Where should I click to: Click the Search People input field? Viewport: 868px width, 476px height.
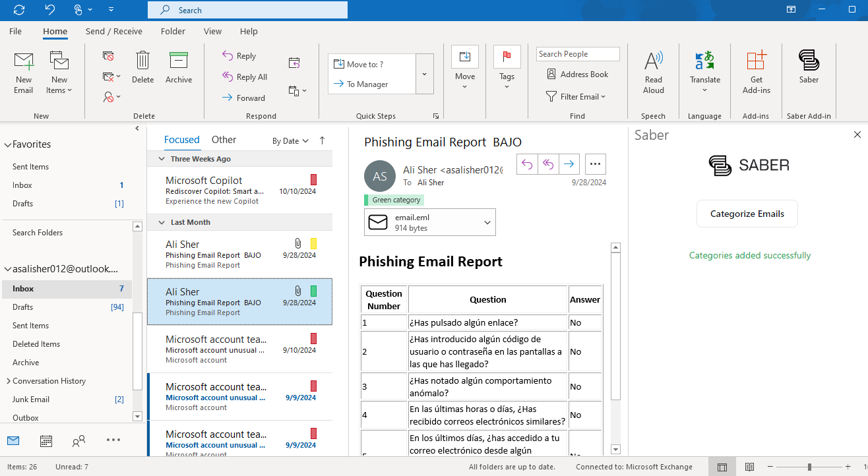tap(577, 54)
